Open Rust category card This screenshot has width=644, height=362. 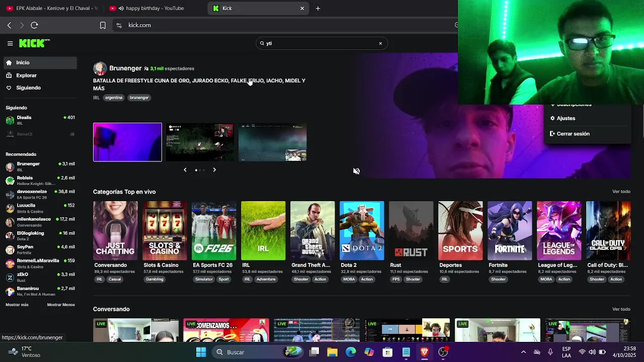point(411,231)
